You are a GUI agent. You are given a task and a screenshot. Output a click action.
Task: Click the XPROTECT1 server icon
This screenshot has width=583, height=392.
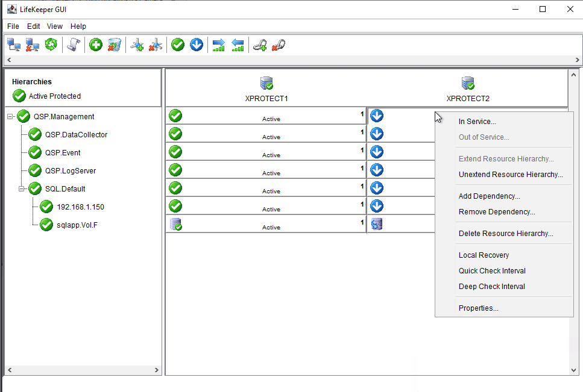tap(266, 83)
